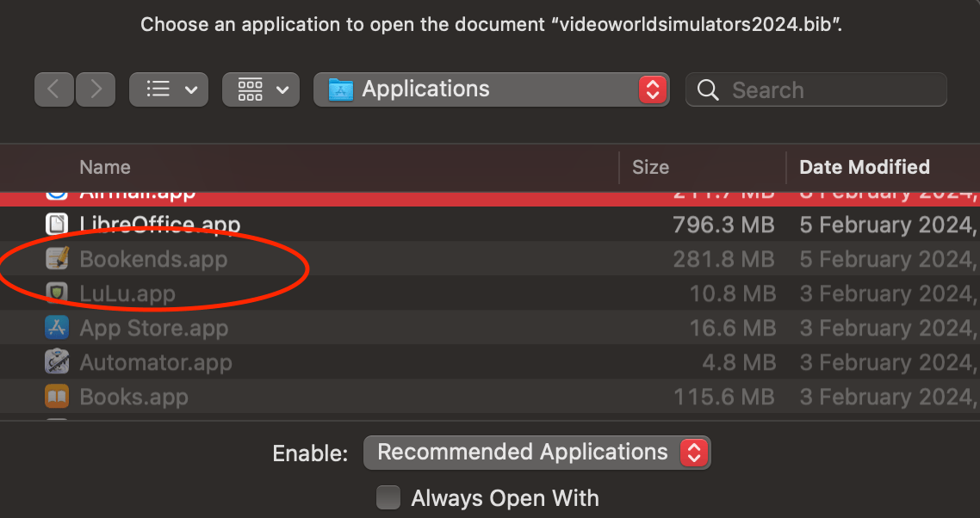Viewport: 980px width, 518px height.
Task: Click the 796.3 MB size value
Action: click(x=723, y=225)
